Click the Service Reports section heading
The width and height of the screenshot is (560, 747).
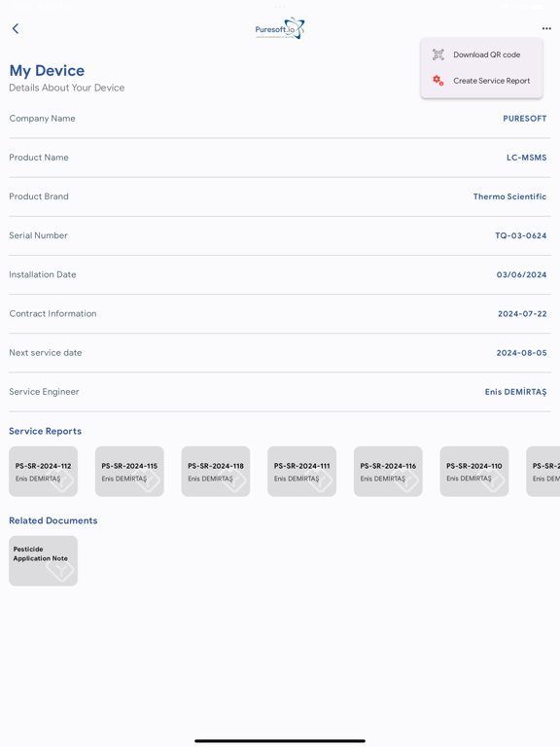tap(46, 431)
